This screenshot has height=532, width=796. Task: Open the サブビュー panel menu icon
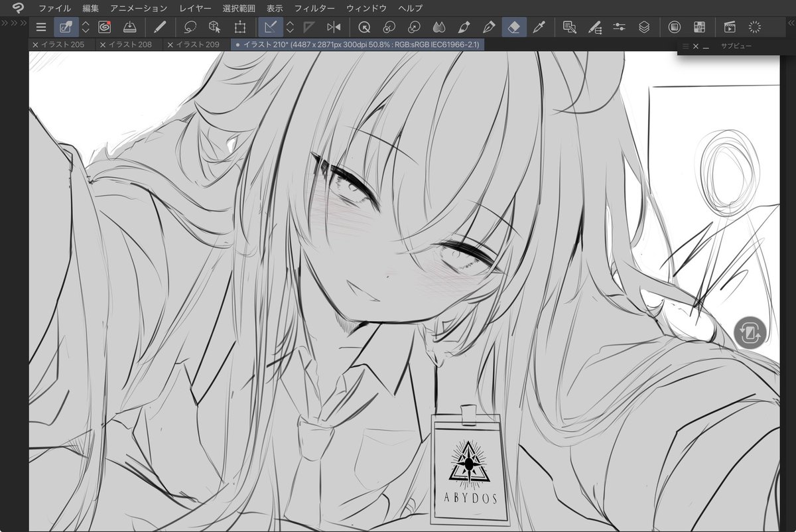click(686, 46)
